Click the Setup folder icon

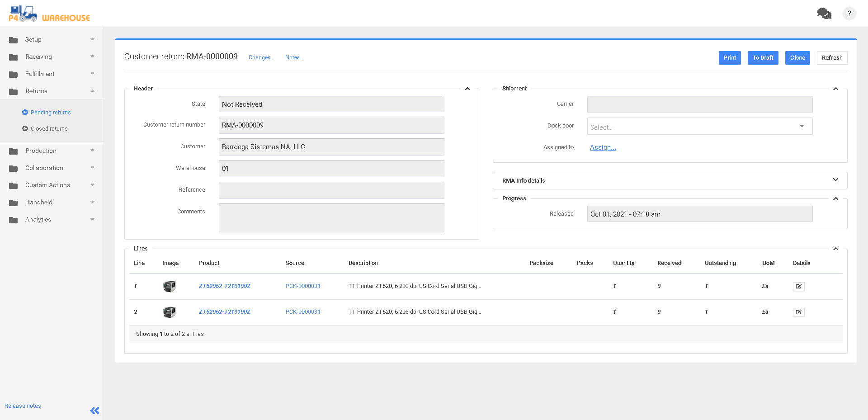click(14, 40)
